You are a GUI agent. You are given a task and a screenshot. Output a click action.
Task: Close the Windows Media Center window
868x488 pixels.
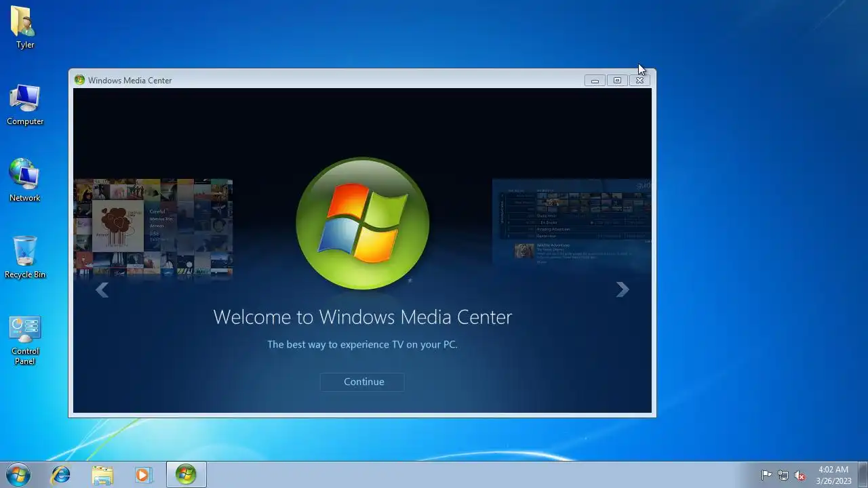(639, 80)
